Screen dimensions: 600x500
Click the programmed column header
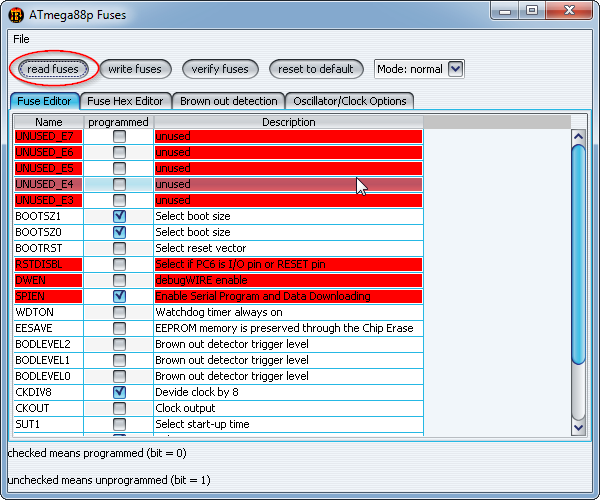coord(118,122)
